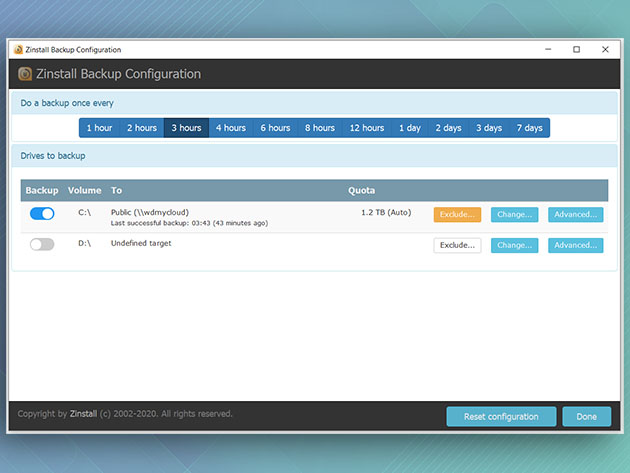Screen dimensions: 630x473
Task: Click Done to finish configuration
Action: [x=586, y=417]
